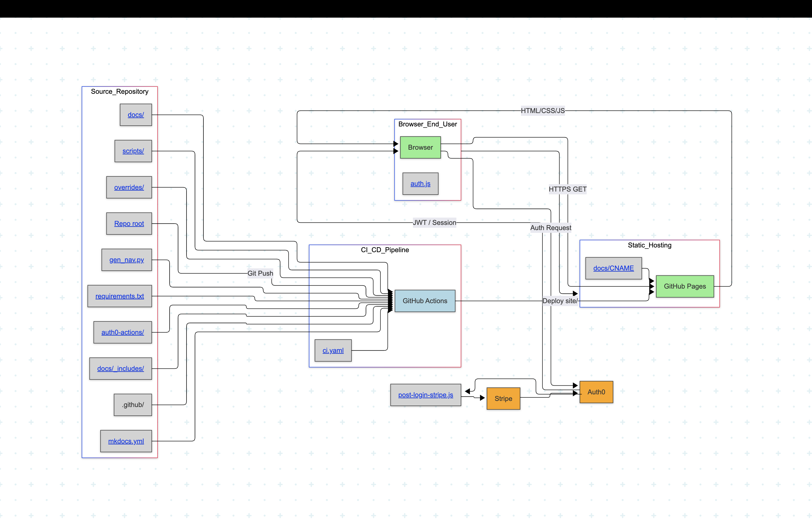Click the auth0-actions/ link
This screenshot has height=525, width=812.
[122, 332]
